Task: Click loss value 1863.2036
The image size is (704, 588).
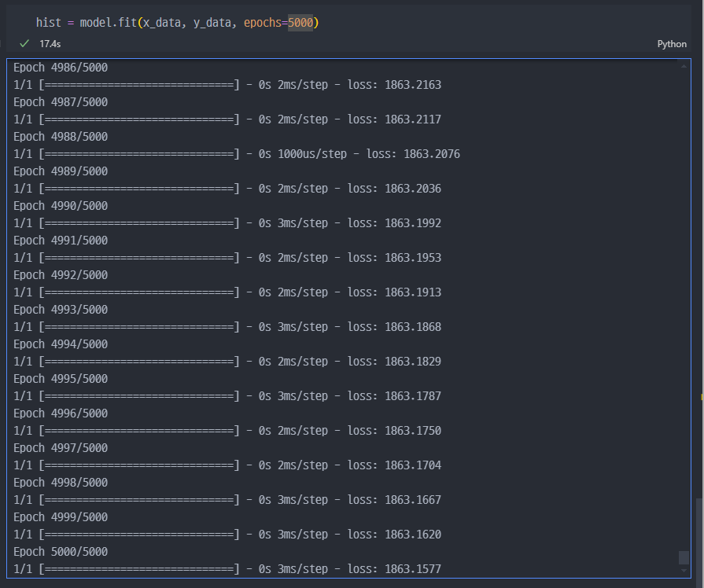Action: pyautogui.click(x=413, y=189)
